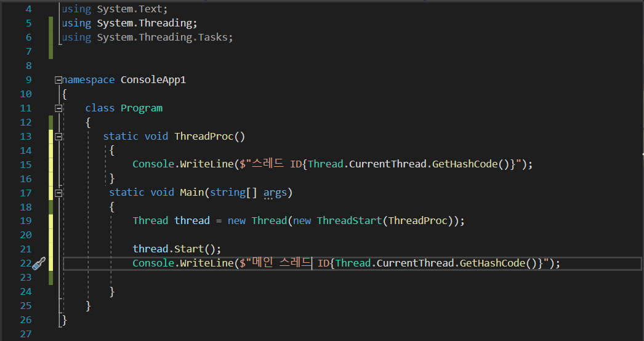644x341 pixels.
Task: Click WriteLine on line 15
Action: click(207, 164)
